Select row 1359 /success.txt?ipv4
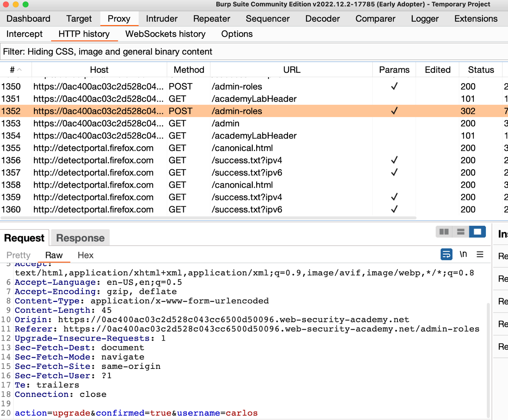Viewport: 508px width, 420px height. click(254, 197)
